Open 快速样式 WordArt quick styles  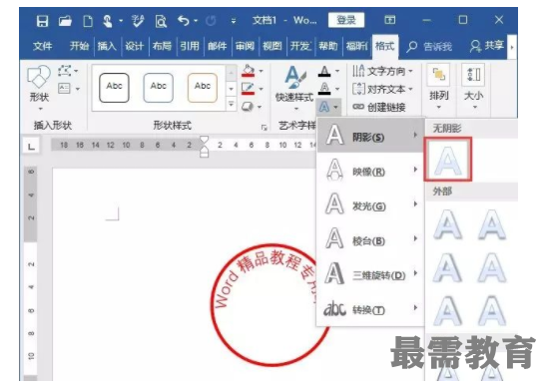click(294, 88)
